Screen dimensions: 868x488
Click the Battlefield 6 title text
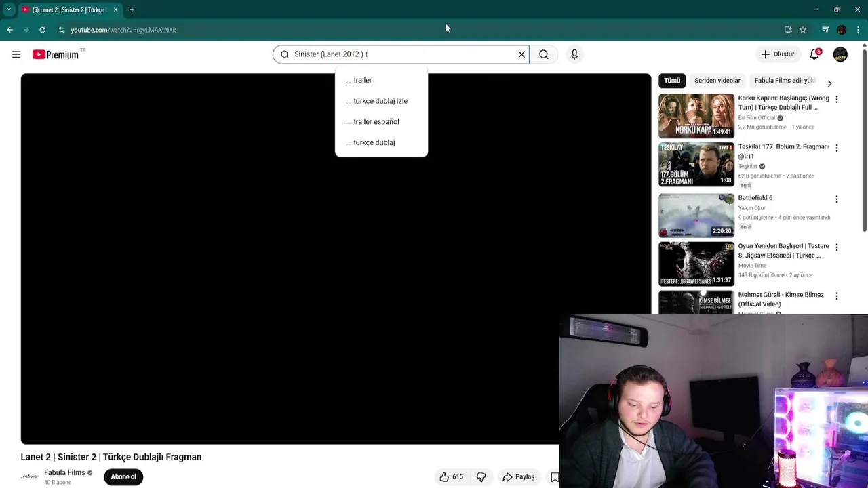click(755, 198)
